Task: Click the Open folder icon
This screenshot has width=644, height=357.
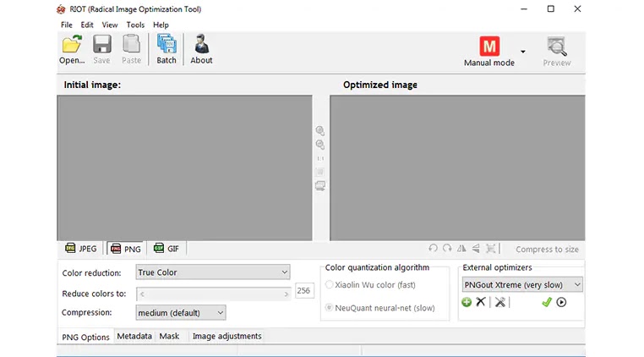Action: click(72, 44)
